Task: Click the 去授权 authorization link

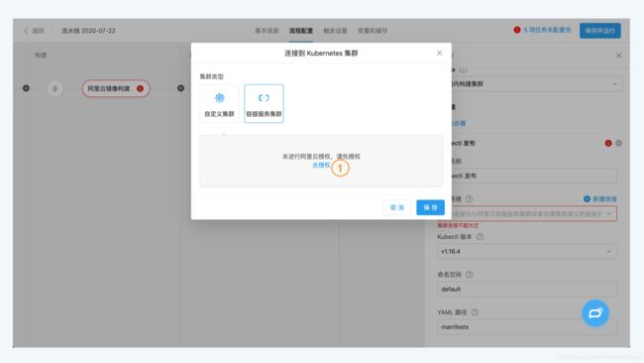Action: click(321, 166)
